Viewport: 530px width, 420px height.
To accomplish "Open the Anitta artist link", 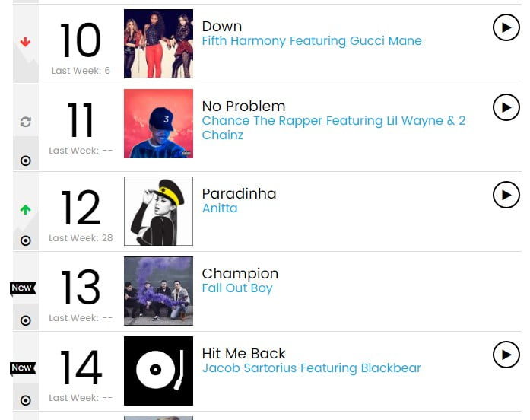I will pyautogui.click(x=220, y=208).
